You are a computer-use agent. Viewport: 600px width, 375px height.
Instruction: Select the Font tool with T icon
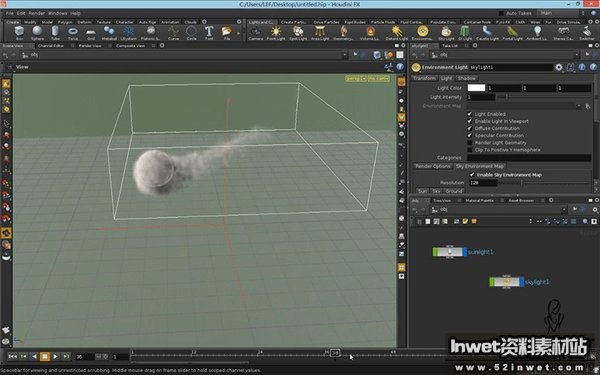[x=209, y=33]
